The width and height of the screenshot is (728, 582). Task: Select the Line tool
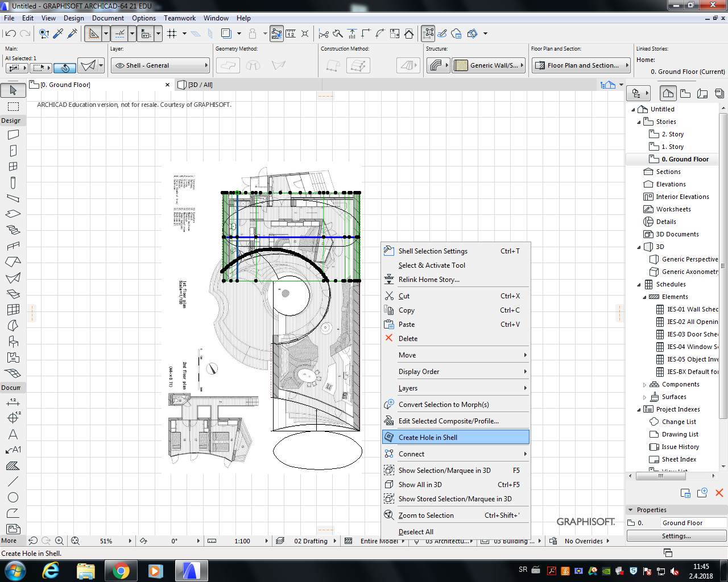tap(13, 481)
